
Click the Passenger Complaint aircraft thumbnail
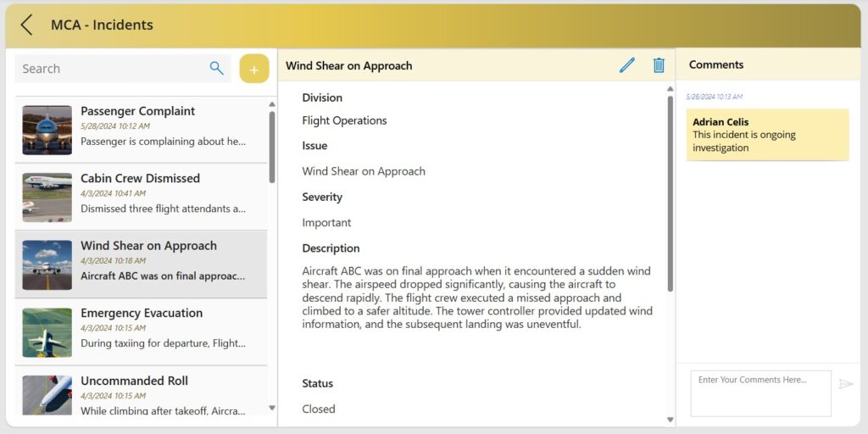point(47,130)
